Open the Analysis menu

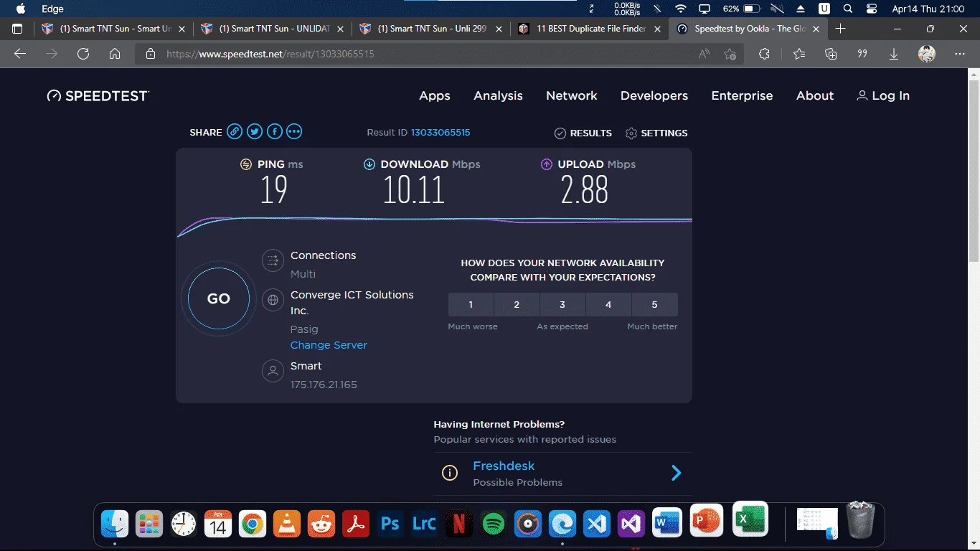coord(498,96)
